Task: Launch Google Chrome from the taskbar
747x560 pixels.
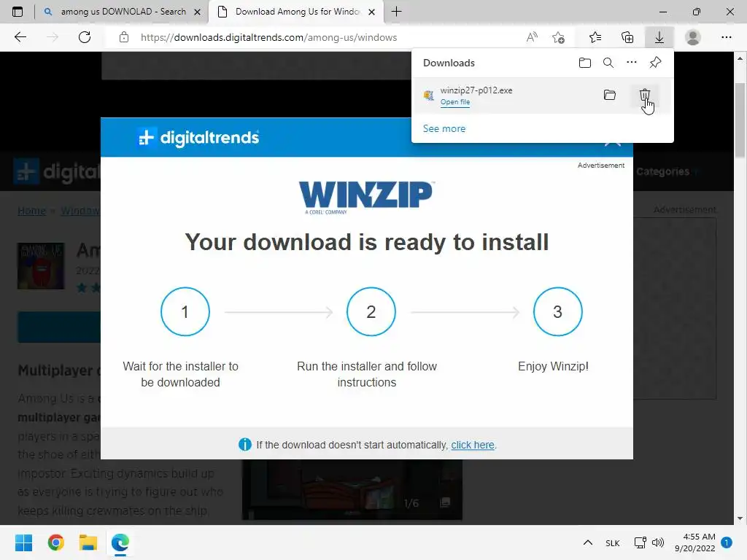Action: coord(55,542)
